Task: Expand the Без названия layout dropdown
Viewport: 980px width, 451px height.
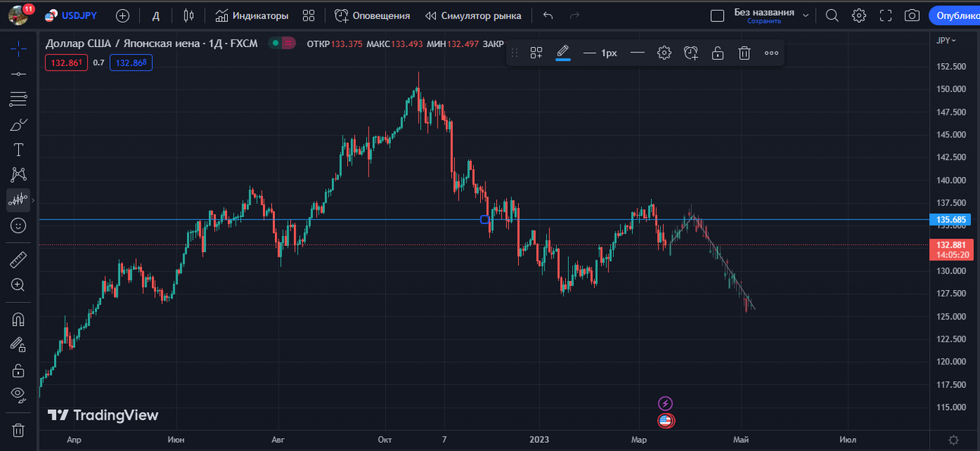Action: [805, 15]
